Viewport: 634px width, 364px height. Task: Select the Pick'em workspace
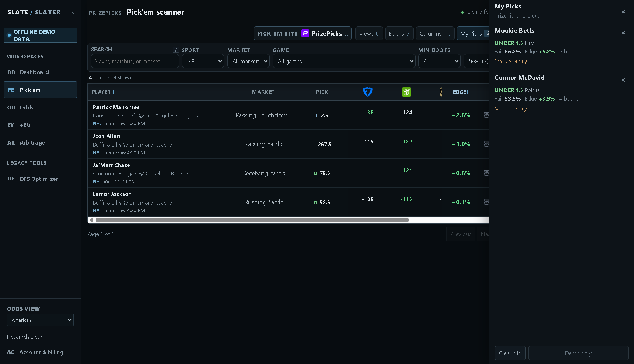(x=40, y=90)
